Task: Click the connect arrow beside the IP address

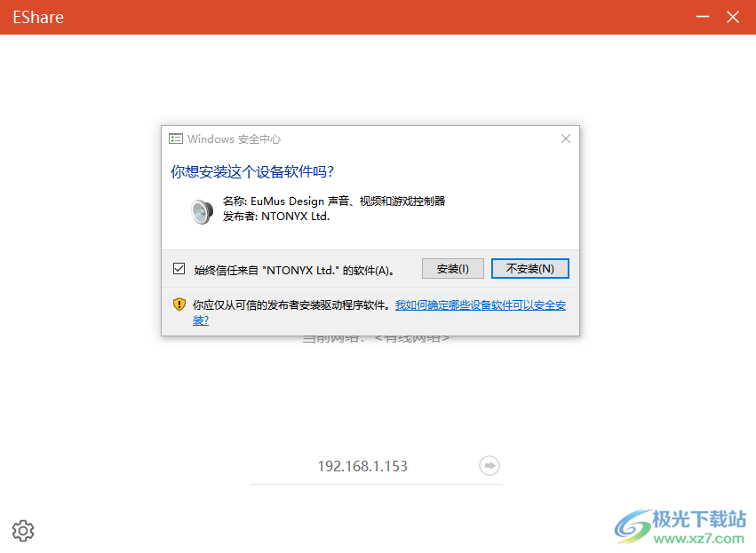Action: (x=489, y=465)
